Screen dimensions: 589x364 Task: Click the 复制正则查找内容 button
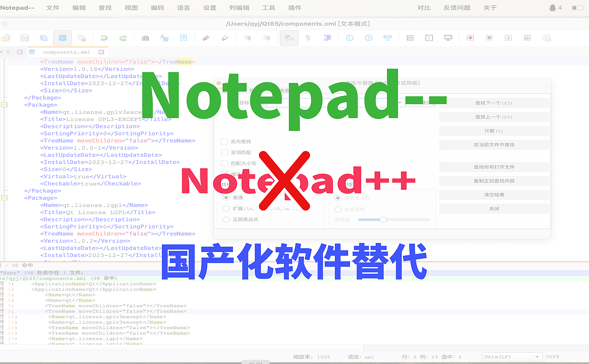[494, 181]
